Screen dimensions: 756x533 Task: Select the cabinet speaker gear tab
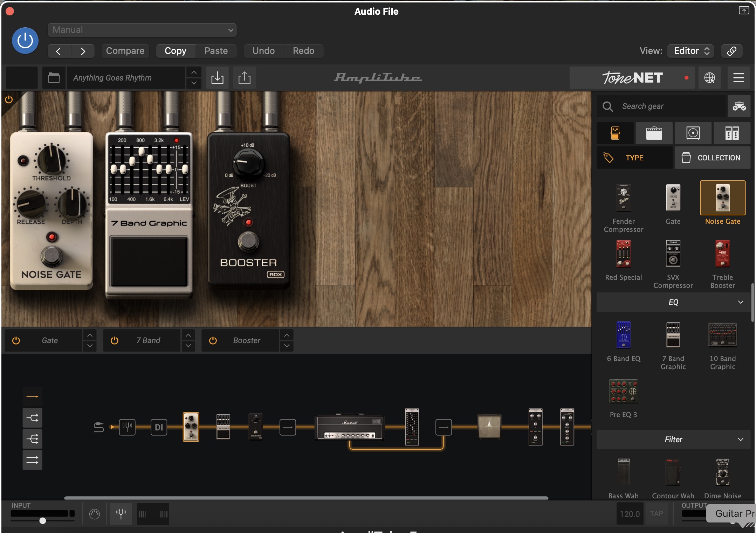693,133
